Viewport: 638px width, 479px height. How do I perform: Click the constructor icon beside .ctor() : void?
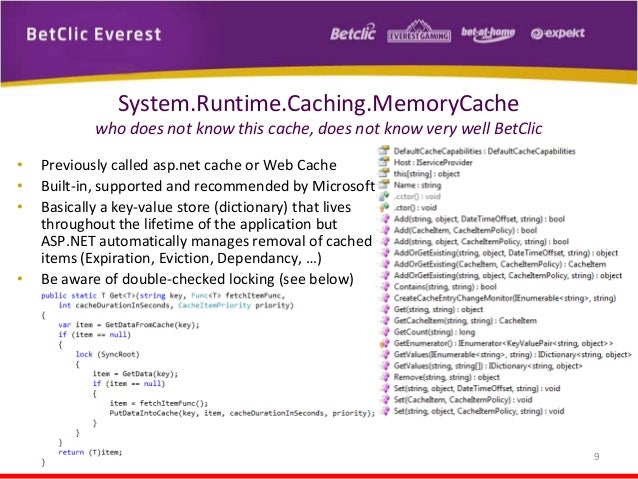click(x=384, y=208)
